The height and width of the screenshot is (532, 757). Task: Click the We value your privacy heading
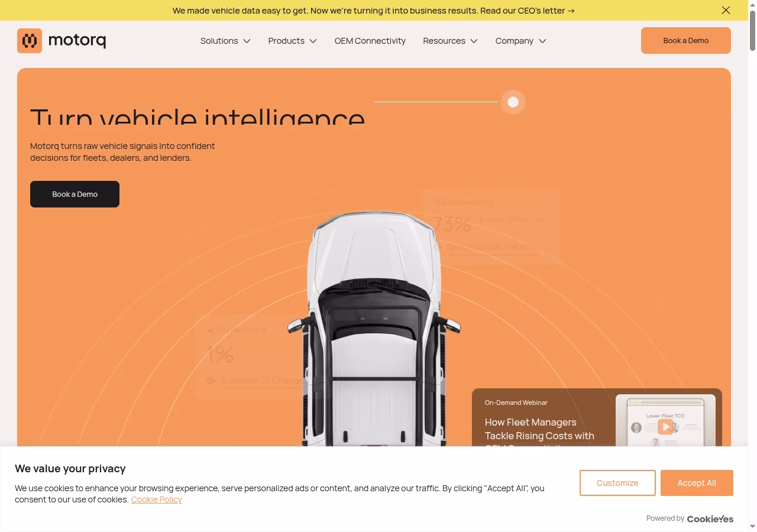click(70, 469)
